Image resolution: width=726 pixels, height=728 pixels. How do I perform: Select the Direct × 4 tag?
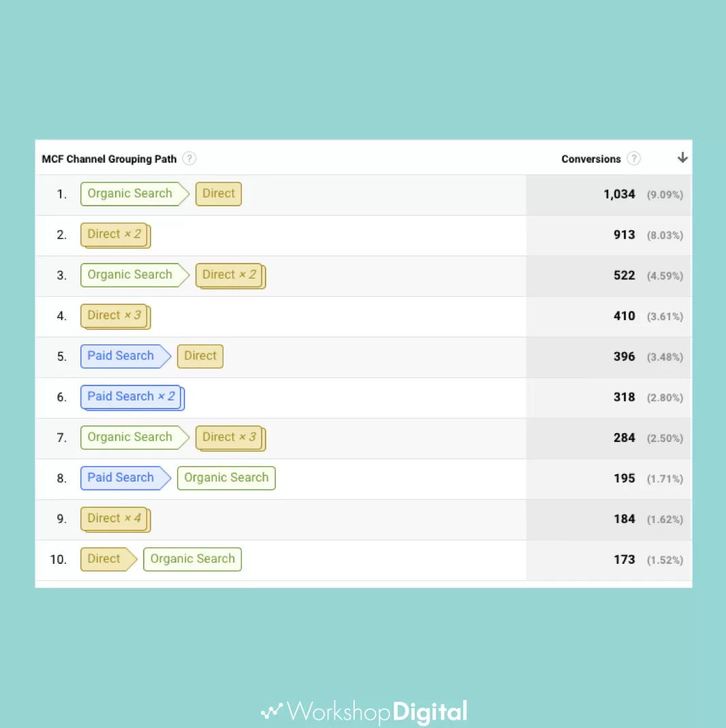(x=116, y=519)
